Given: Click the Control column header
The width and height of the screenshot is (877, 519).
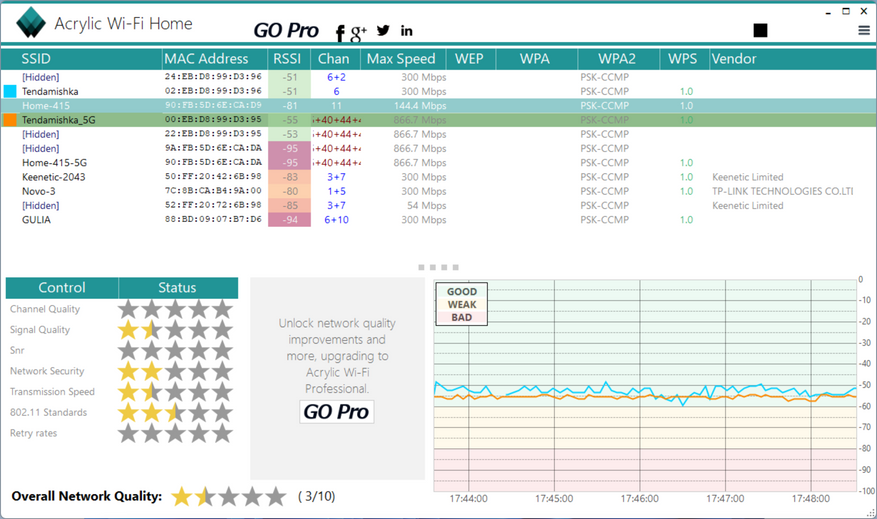Looking at the screenshot, I should point(62,287).
